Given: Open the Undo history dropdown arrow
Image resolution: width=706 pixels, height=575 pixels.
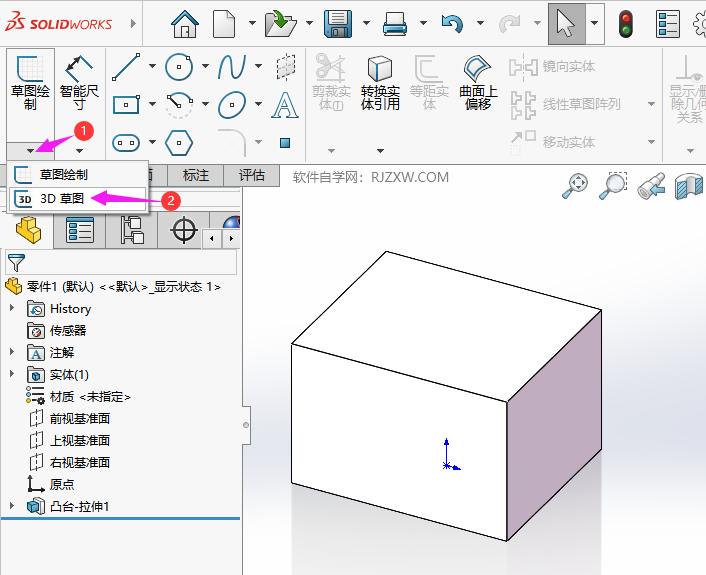Looking at the screenshot, I should [480, 23].
